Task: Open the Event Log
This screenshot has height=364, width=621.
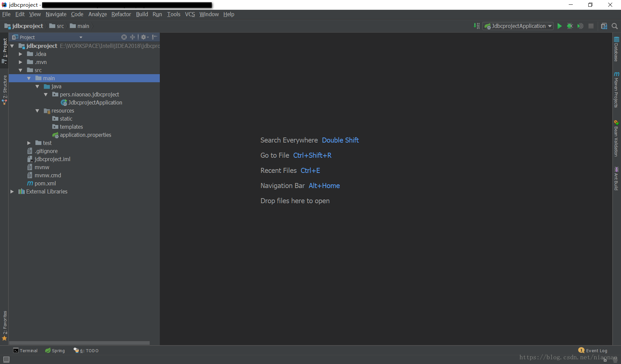Action: click(x=593, y=351)
